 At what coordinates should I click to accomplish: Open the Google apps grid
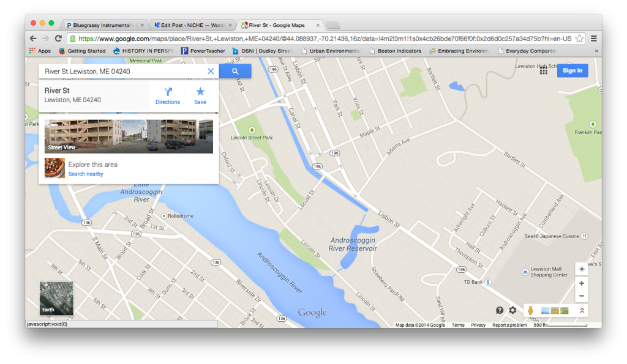pyautogui.click(x=543, y=71)
